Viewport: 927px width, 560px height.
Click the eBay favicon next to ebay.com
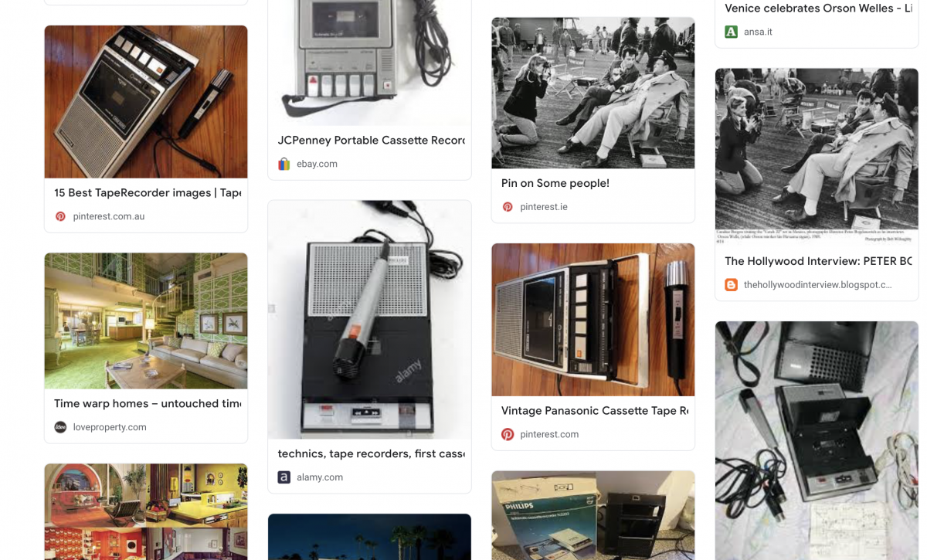tap(284, 164)
